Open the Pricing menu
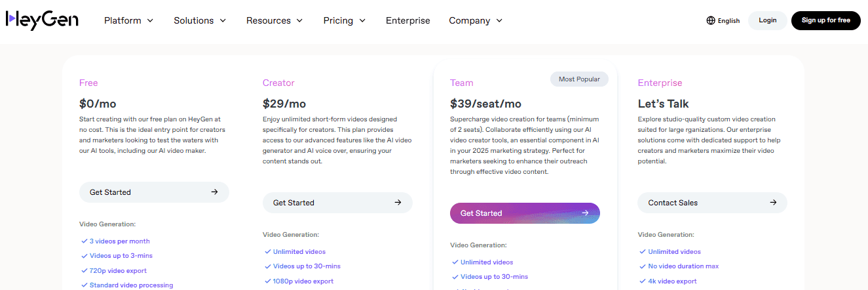 coord(345,20)
